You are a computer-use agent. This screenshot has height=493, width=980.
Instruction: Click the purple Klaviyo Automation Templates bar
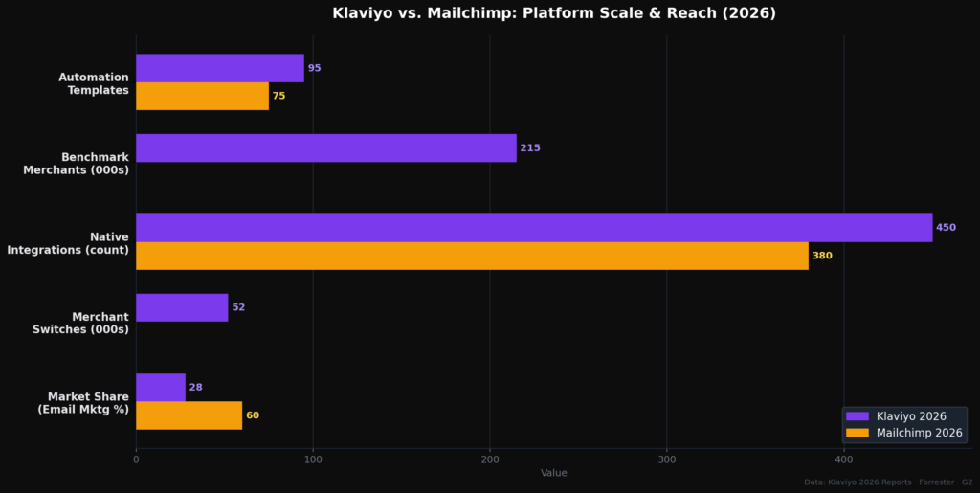pos(220,68)
